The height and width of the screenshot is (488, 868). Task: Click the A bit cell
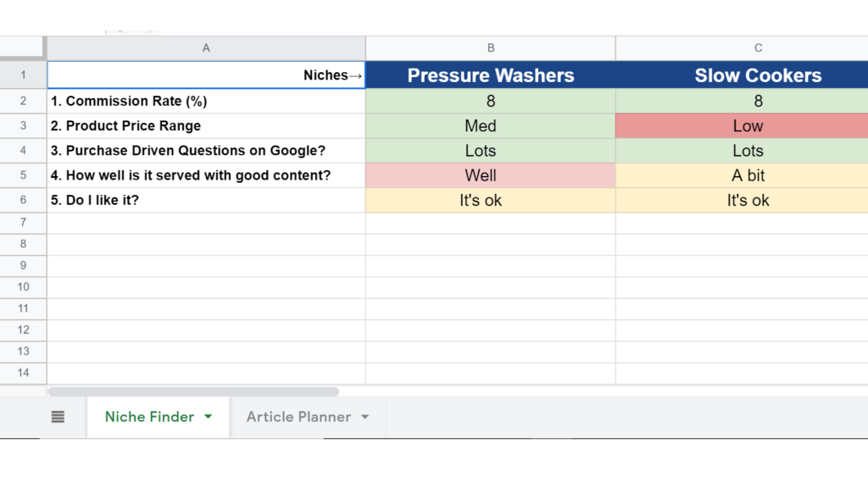[748, 175]
